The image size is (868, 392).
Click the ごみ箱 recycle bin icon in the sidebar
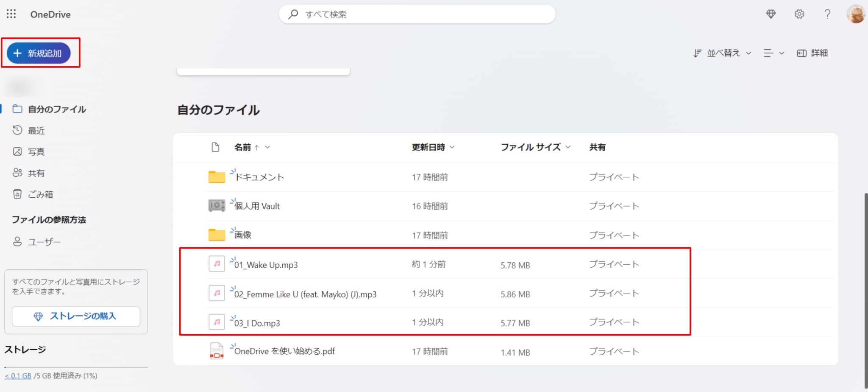click(17, 194)
